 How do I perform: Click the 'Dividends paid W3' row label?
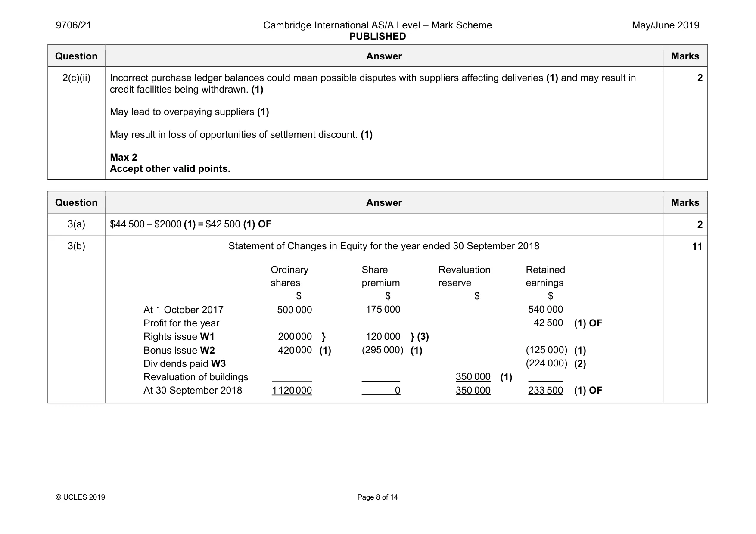point(184,363)
